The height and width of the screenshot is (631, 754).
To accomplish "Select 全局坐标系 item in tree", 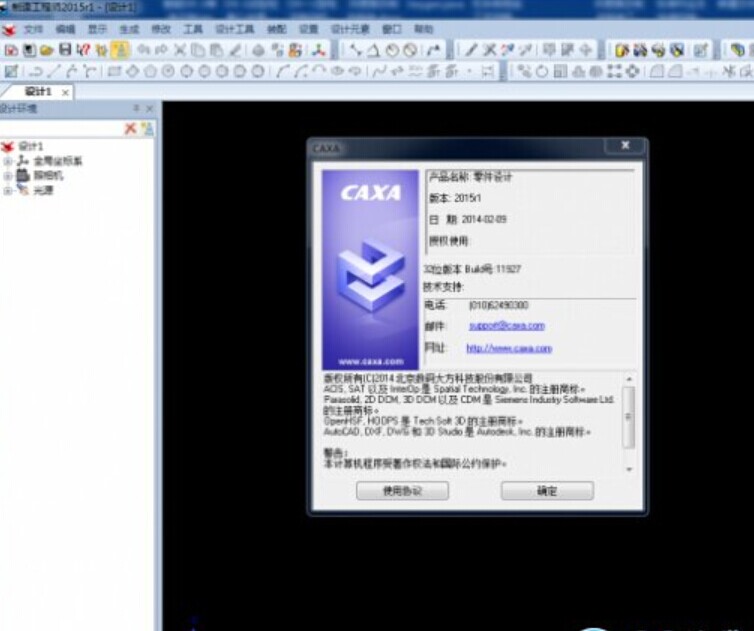I will (x=58, y=161).
